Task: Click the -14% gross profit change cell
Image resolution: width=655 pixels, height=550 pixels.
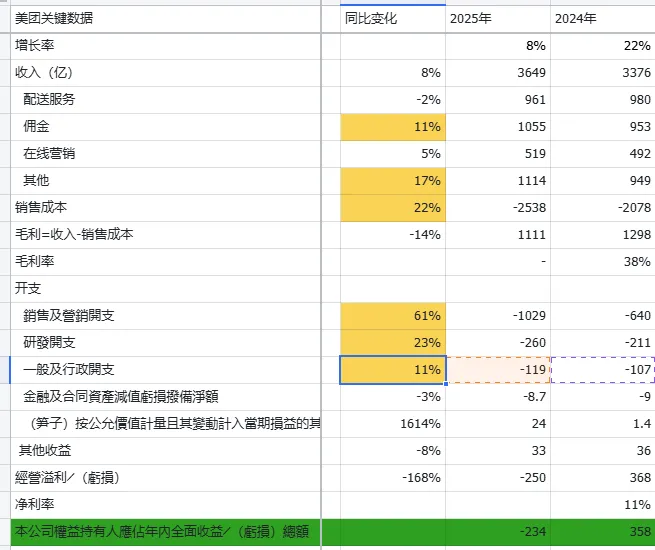Action: pyautogui.click(x=393, y=235)
